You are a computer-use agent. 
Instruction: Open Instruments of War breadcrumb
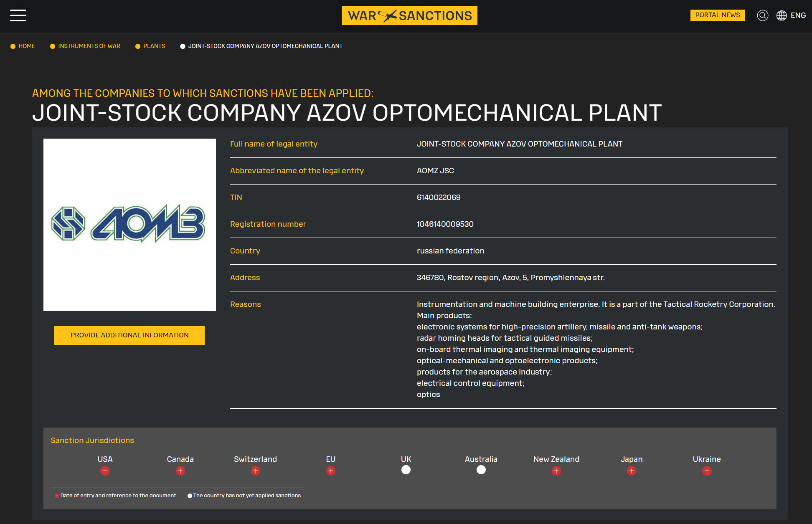(89, 46)
